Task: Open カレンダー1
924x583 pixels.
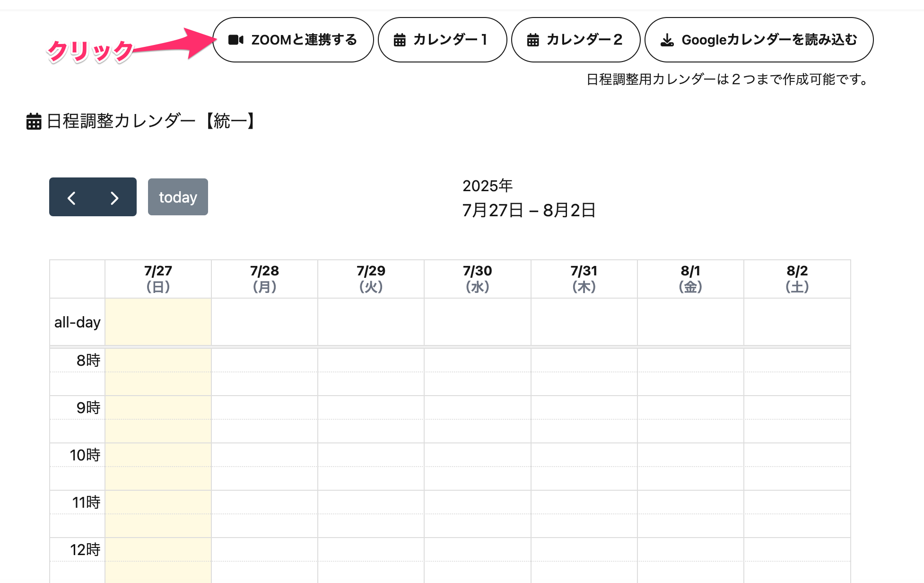Action: [443, 40]
